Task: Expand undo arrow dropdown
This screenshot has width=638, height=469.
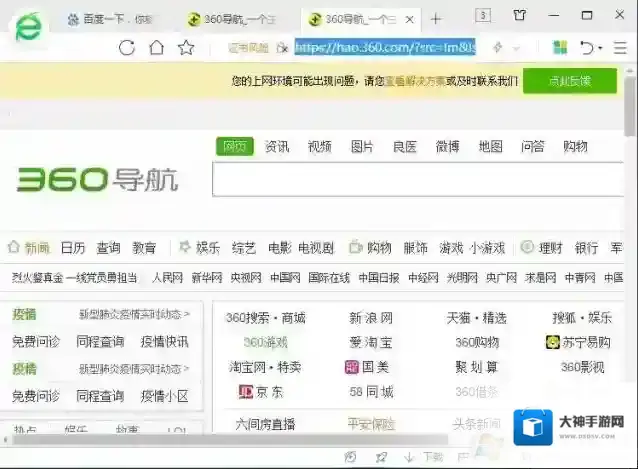Action: click(600, 48)
